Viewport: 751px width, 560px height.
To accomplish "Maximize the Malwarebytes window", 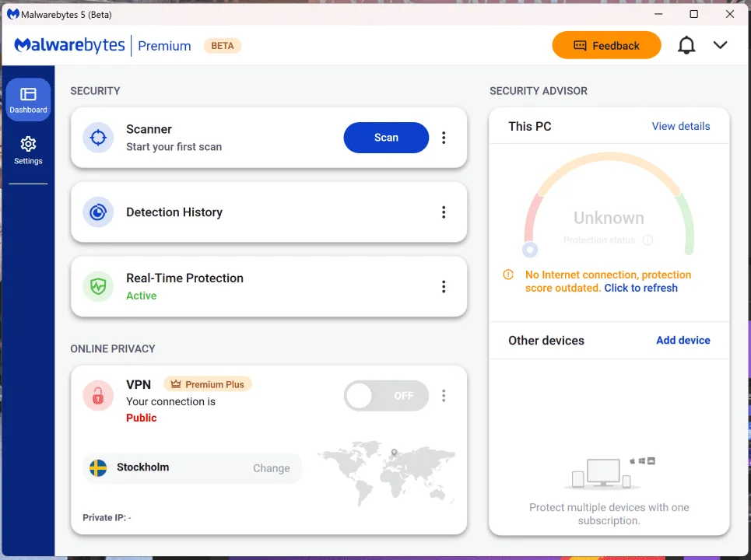I will [x=693, y=14].
